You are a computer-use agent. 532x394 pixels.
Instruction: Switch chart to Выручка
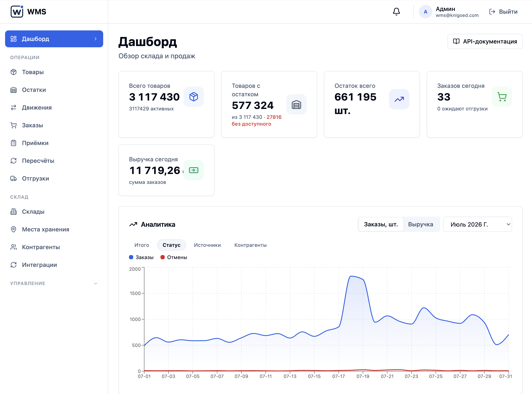421,224
